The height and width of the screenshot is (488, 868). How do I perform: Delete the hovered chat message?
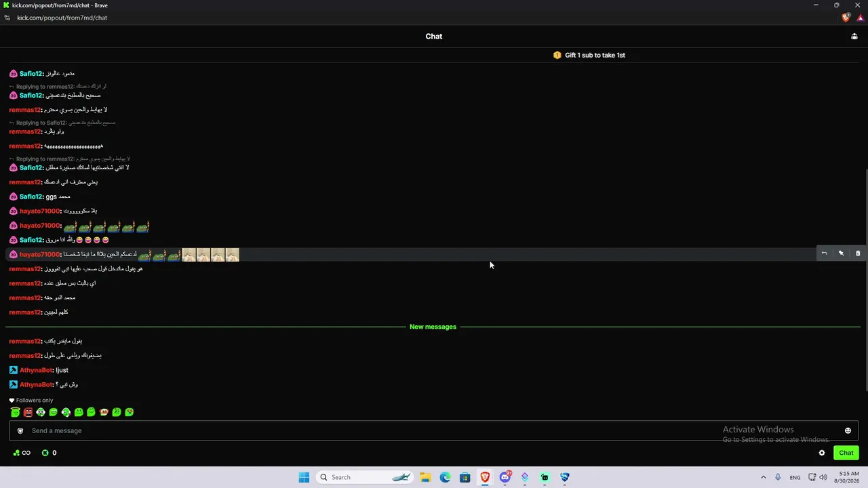pos(858,253)
